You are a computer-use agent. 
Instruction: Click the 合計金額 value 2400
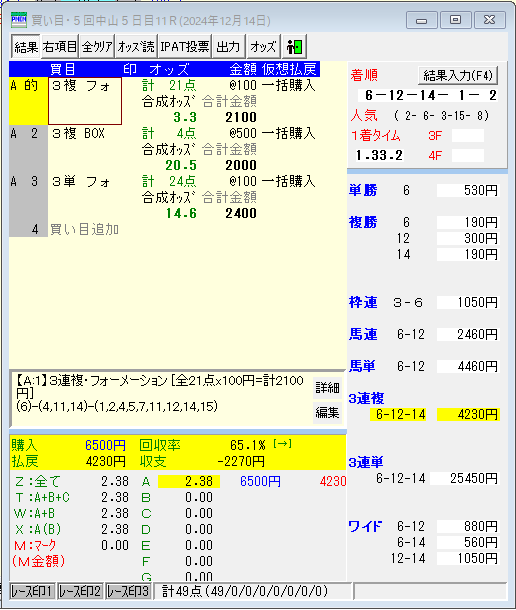pyautogui.click(x=241, y=213)
